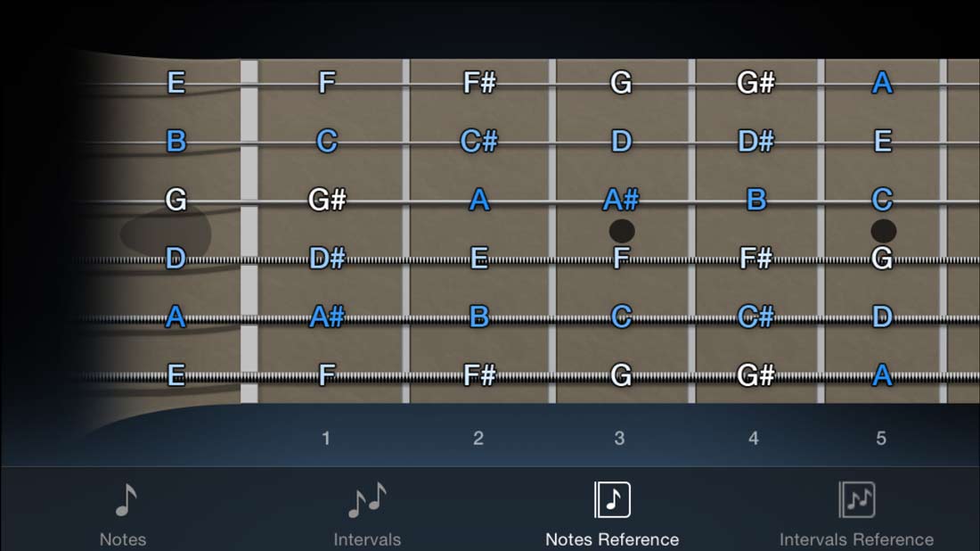Tap B on G string fret 4

pos(756,200)
